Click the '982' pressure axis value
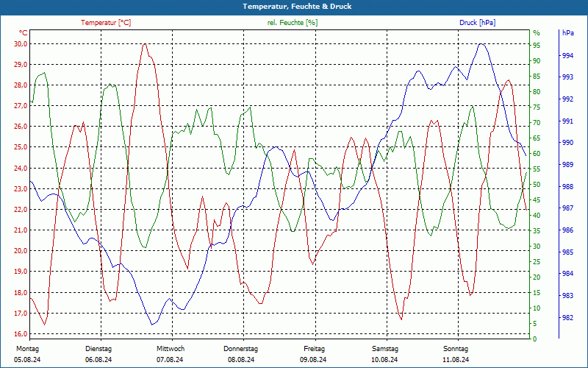The height and width of the screenshot is (368, 588). [x=568, y=318]
